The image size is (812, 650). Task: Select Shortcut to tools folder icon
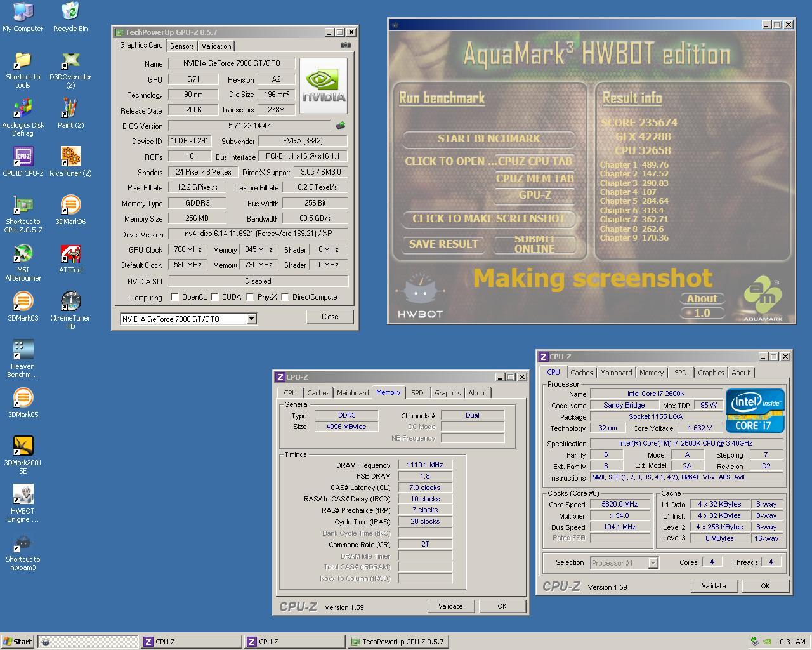click(23, 70)
